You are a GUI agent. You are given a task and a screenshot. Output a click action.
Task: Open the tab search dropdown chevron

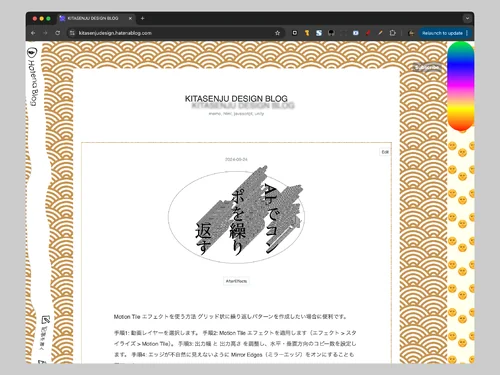[x=467, y=18]
